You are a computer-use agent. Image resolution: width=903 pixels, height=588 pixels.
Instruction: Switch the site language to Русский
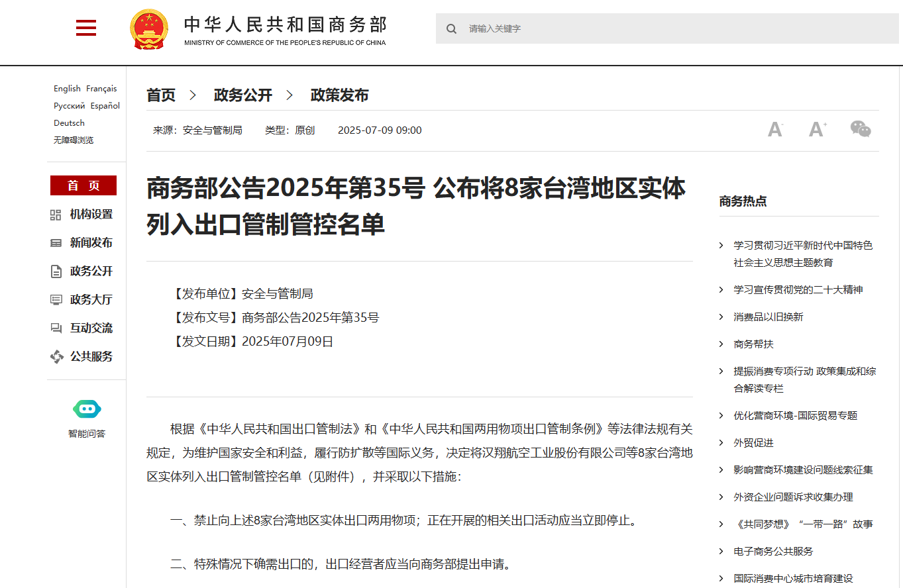pyautogui.click(x=69, y=106)
